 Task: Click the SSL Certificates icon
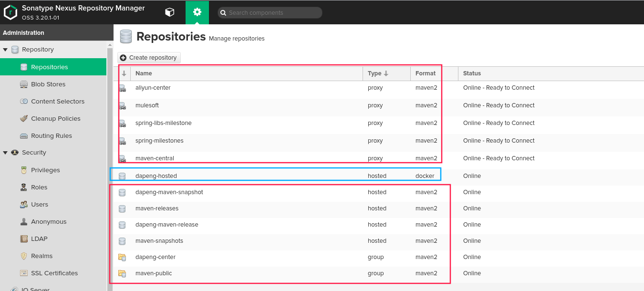24,273
